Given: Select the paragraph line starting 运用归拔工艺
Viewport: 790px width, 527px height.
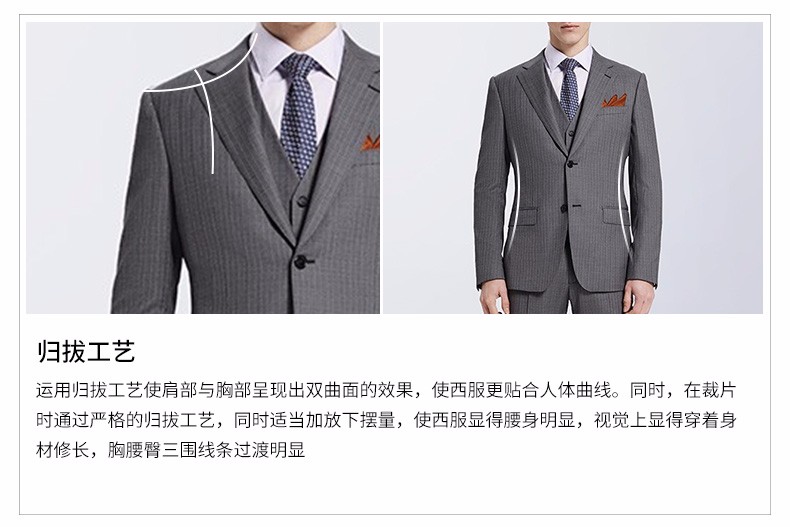Looking at the screenshot, I should coord(386,390).
